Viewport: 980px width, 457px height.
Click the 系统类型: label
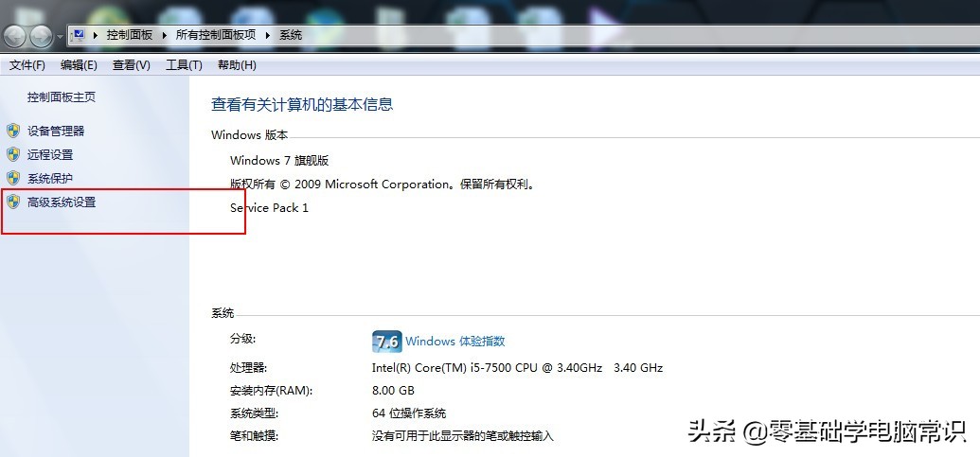(x=255, y=413)
